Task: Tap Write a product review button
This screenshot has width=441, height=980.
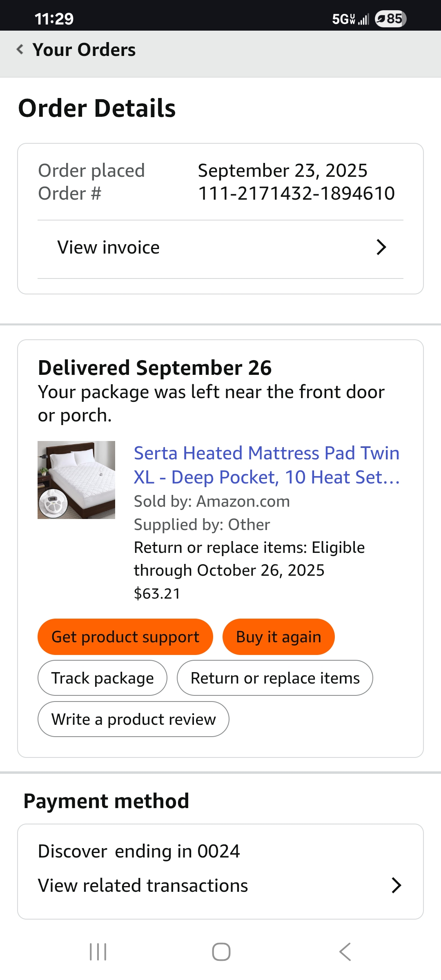Action: tap(134, 719)
